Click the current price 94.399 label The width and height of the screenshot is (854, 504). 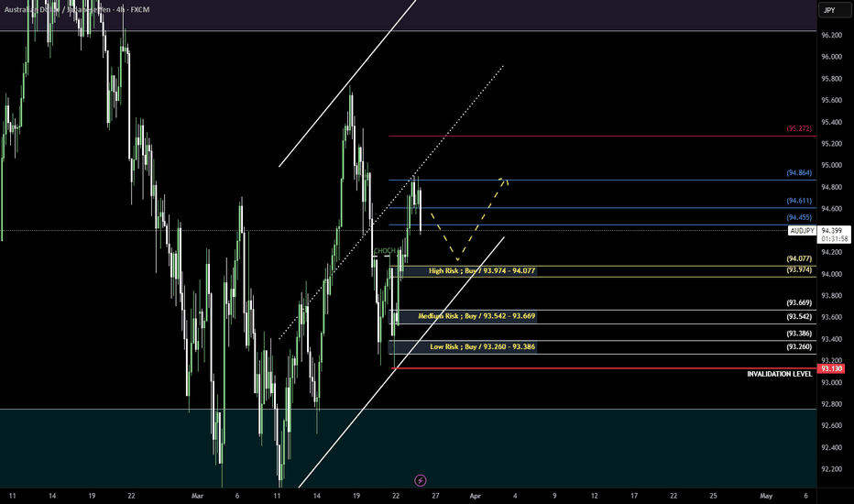pos(832,231)
